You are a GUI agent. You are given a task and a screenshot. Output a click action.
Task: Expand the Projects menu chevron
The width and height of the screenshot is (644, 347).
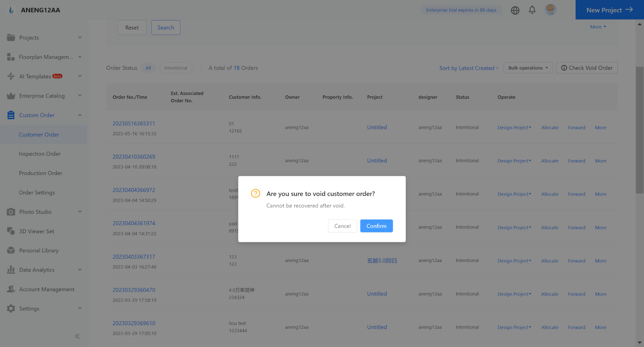(80, 37)
